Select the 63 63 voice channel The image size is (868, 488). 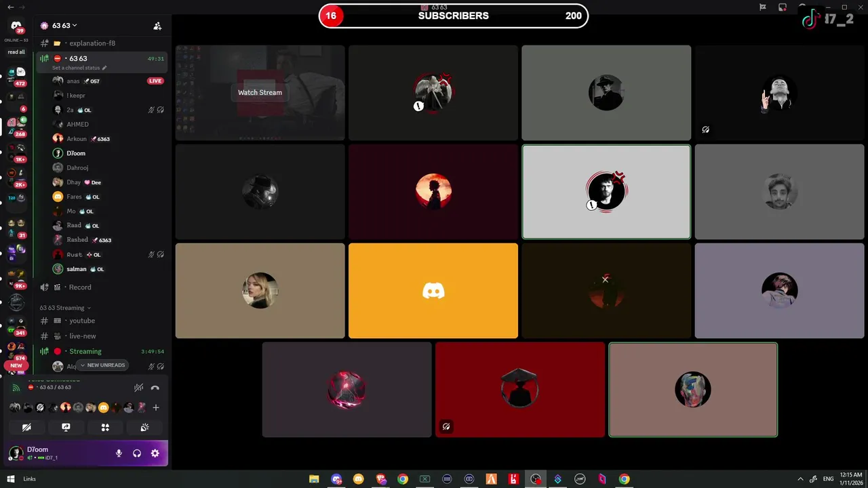pyautogui.click(x=102, y=62)
